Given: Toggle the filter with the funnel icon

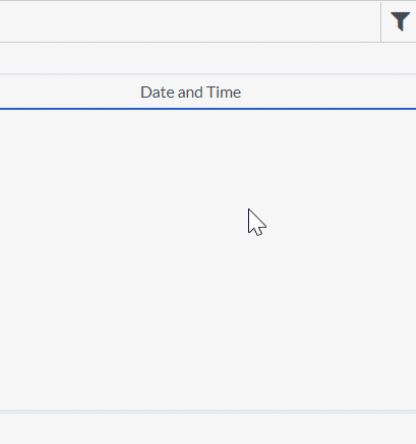Looking at the screenshot, I should tap(400, 21).
